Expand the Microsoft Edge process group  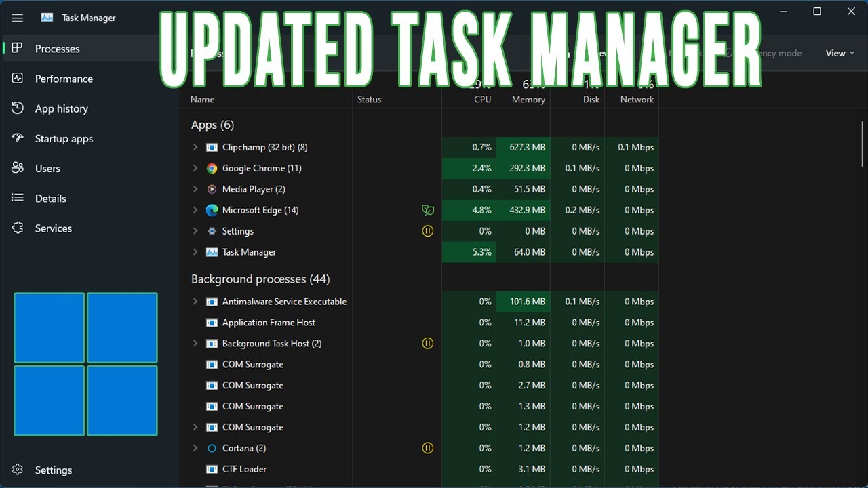pos(195,210)
